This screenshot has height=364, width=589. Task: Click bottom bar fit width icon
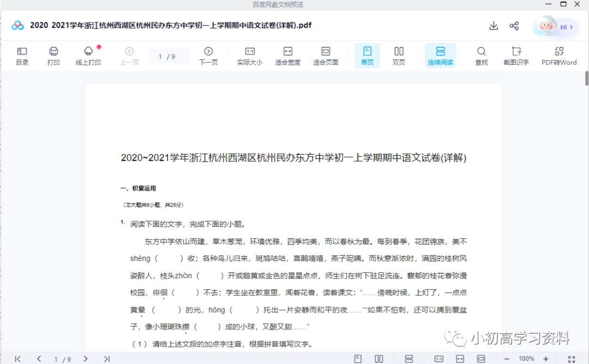coord(460,359)
